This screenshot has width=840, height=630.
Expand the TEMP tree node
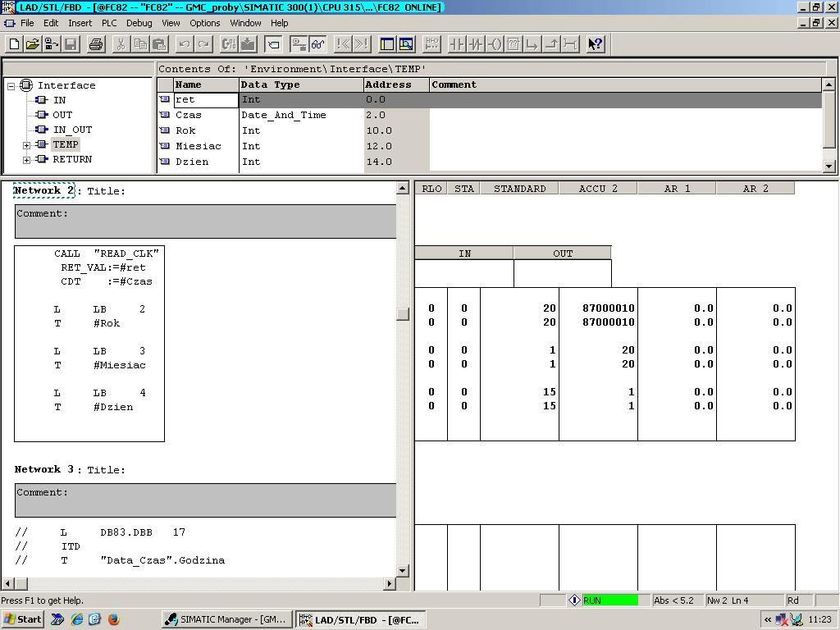26,145
